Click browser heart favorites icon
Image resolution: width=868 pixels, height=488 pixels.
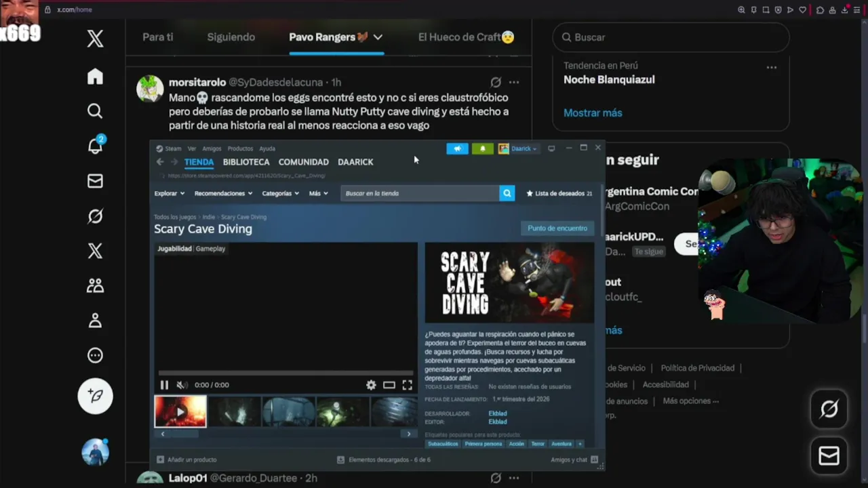pyautogui.click(x=803, y=9)
